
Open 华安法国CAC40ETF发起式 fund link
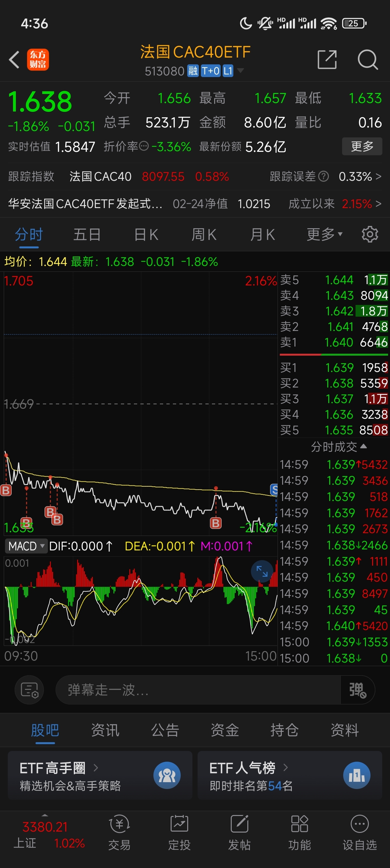(85, 204)
